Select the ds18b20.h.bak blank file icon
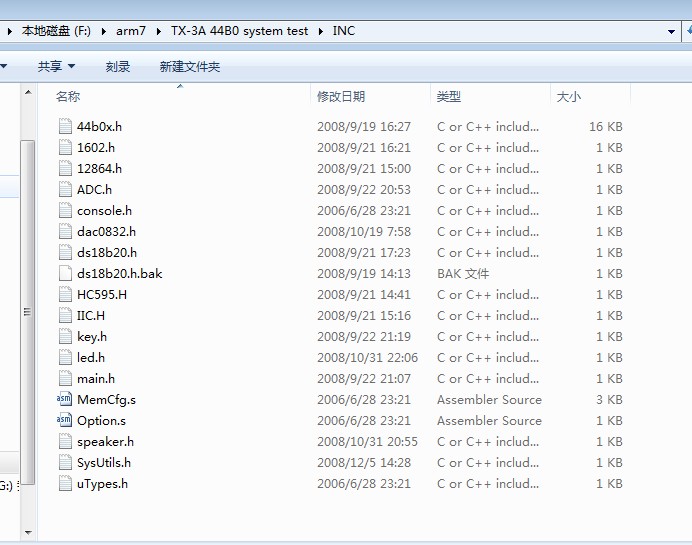 (x=65, y=274)
